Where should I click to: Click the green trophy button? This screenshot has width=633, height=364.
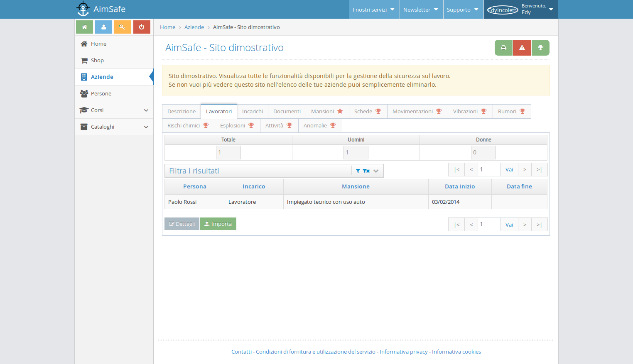pyautogui.click(x=540, y=48)
